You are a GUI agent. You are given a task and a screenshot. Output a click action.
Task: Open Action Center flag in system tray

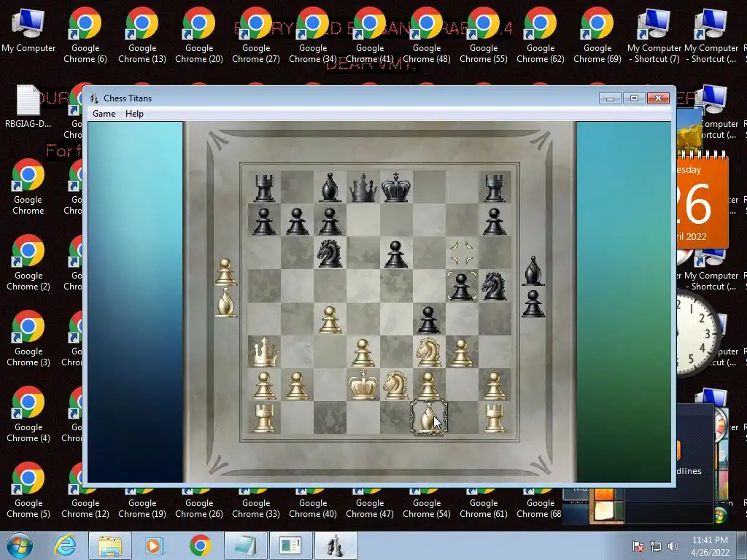click(x=638, y=546)
